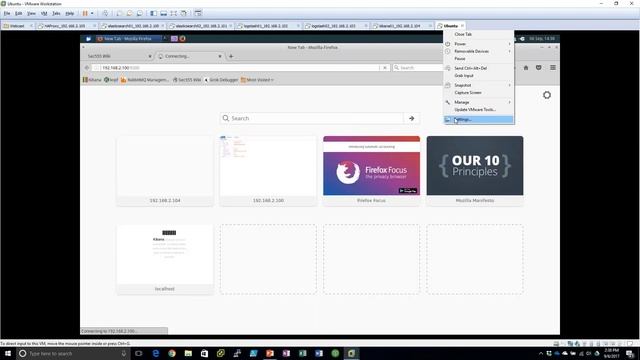Viewport: 640px width, 360px height.
Task: Choose Update VMware Tools in context menu
Action: click(478, 109)
